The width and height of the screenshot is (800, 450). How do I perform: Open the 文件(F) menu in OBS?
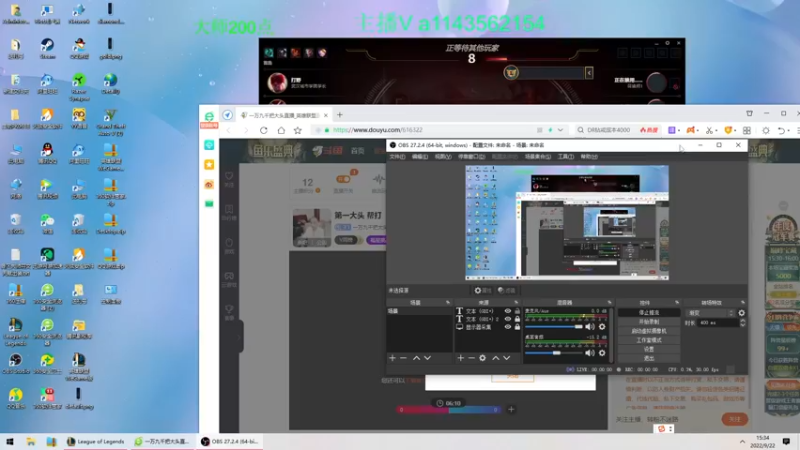(x=397, y=157)
